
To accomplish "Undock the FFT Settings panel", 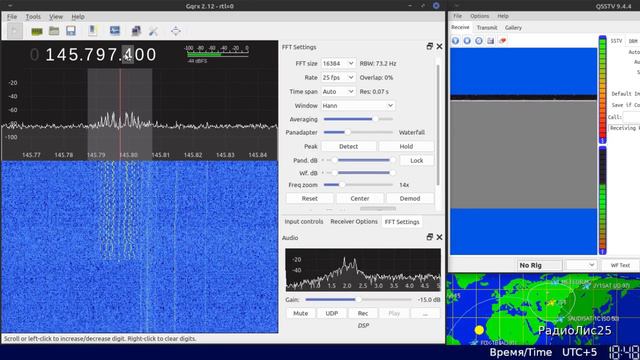I will click(429, 47).
